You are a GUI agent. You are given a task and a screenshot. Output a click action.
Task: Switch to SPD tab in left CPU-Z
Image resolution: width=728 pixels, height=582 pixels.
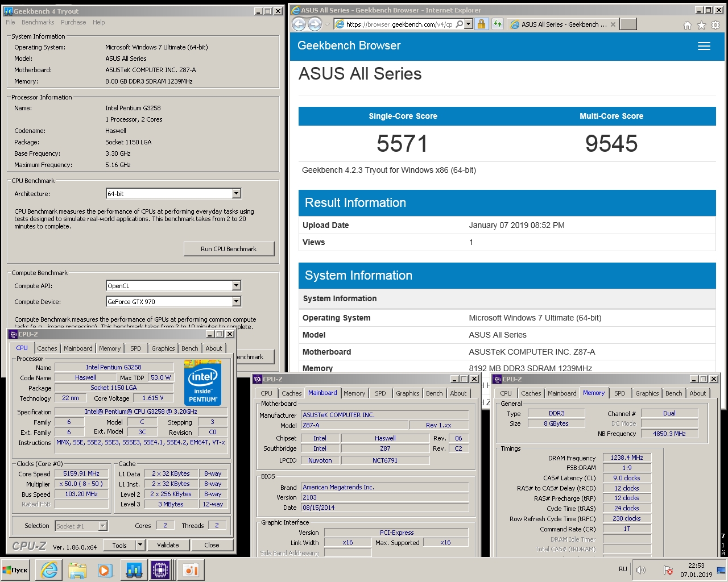point(136,348)
